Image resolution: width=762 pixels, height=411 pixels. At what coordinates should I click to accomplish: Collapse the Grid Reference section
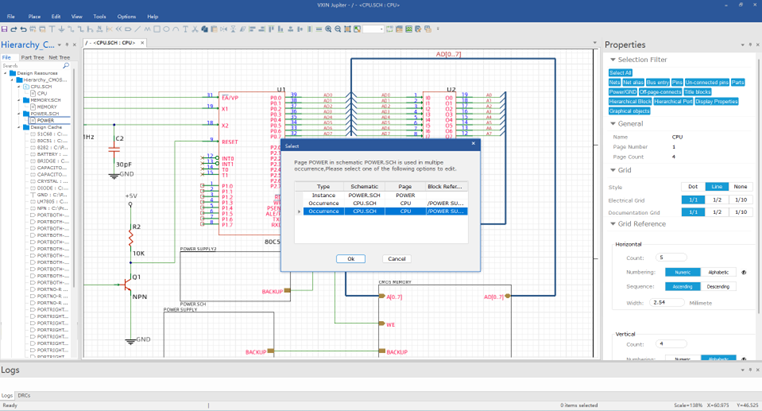point(613,224)
